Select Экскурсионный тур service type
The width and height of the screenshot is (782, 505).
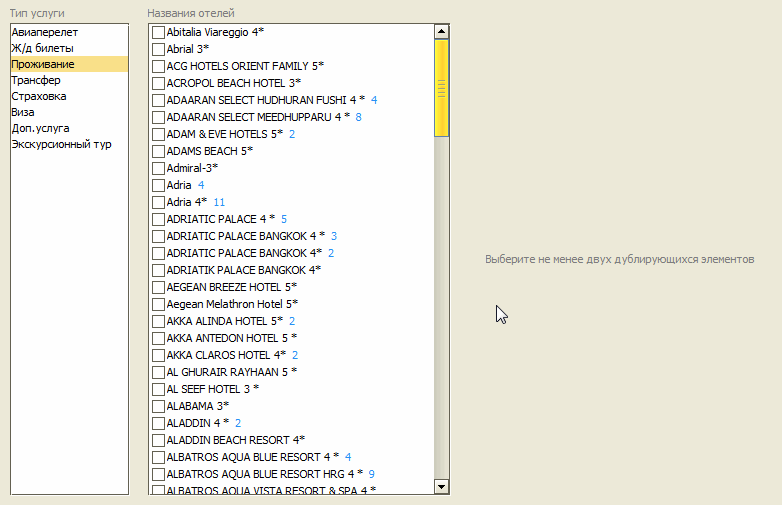[69, 144]
